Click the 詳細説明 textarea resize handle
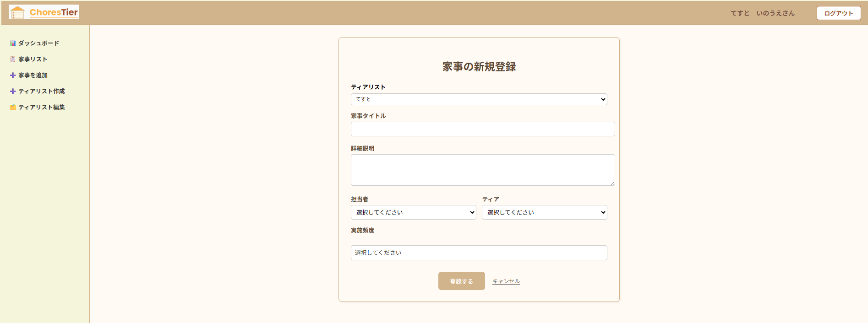This screenshot has height=323, width=868. (x=612, y=183)
